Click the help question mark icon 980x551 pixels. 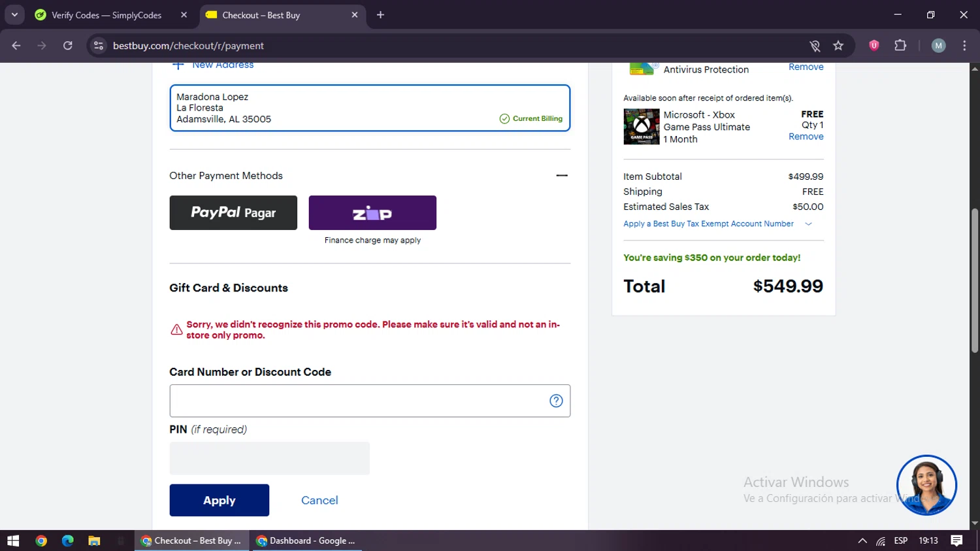(x=556, y=401)
